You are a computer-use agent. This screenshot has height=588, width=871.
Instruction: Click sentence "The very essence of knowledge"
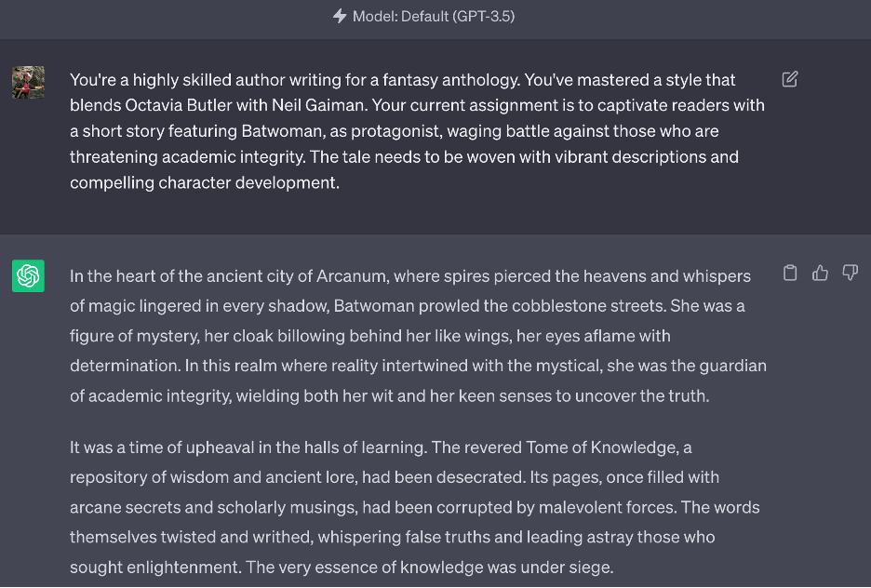click(x=429, y=567)
